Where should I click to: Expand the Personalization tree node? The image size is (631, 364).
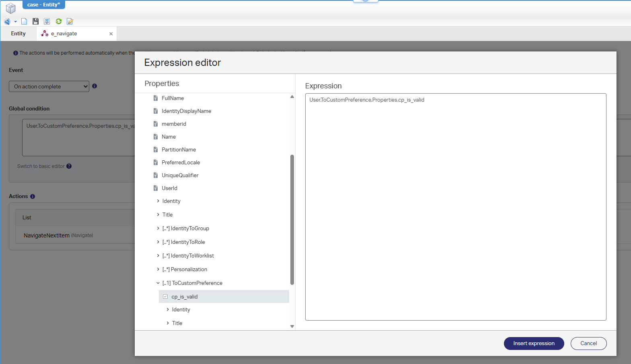click(158, 269)
